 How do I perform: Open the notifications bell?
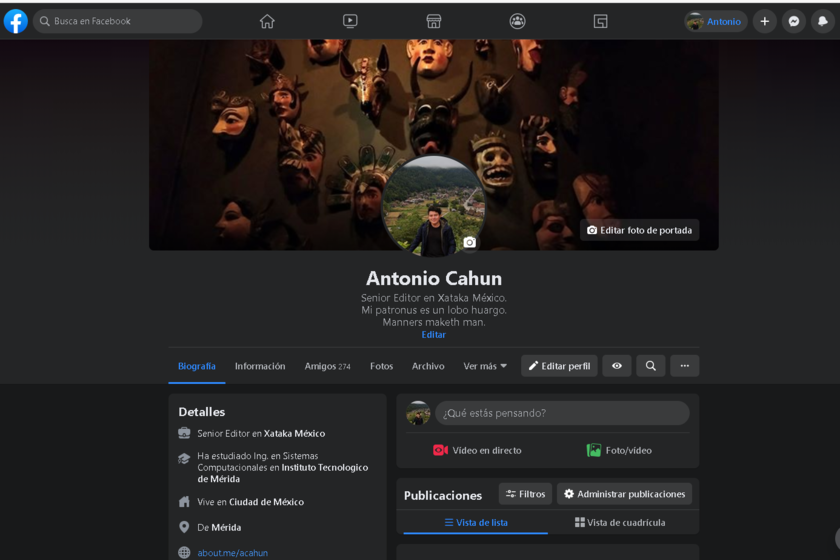tap(823, 21)
